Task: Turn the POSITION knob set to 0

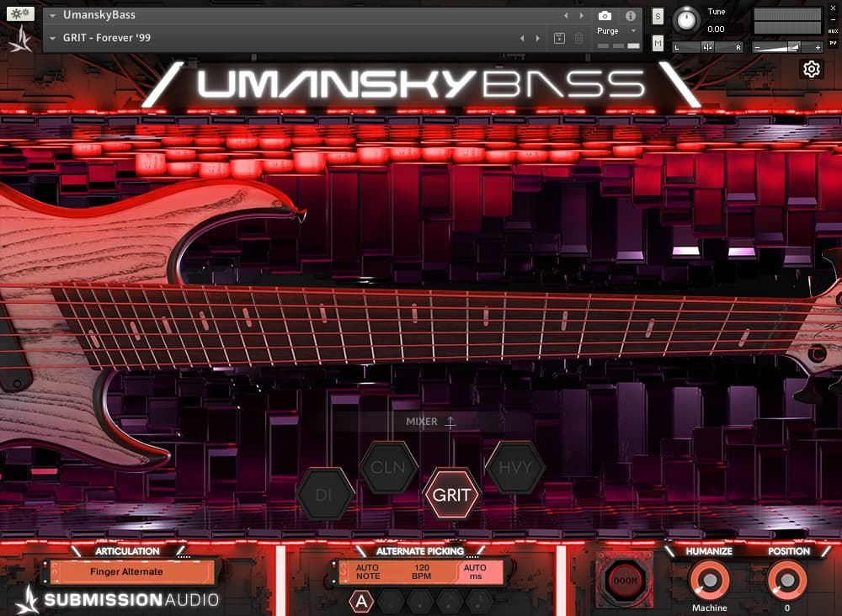Action: [788, 581]
